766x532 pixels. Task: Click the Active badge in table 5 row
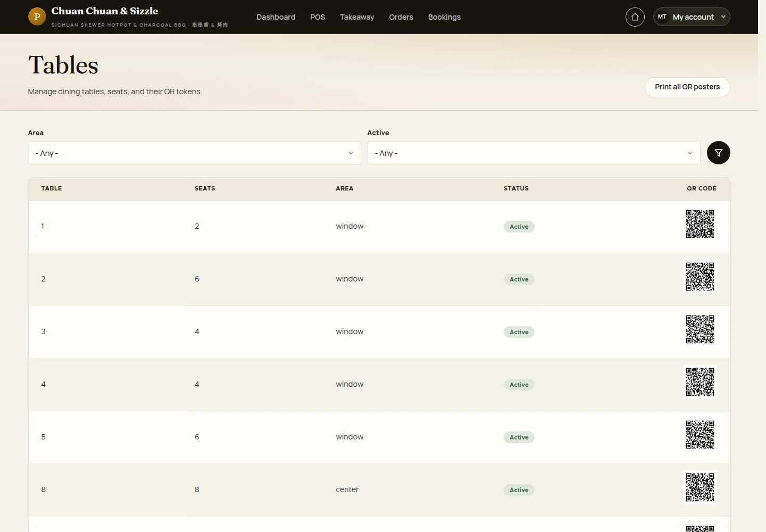point(519,437)
